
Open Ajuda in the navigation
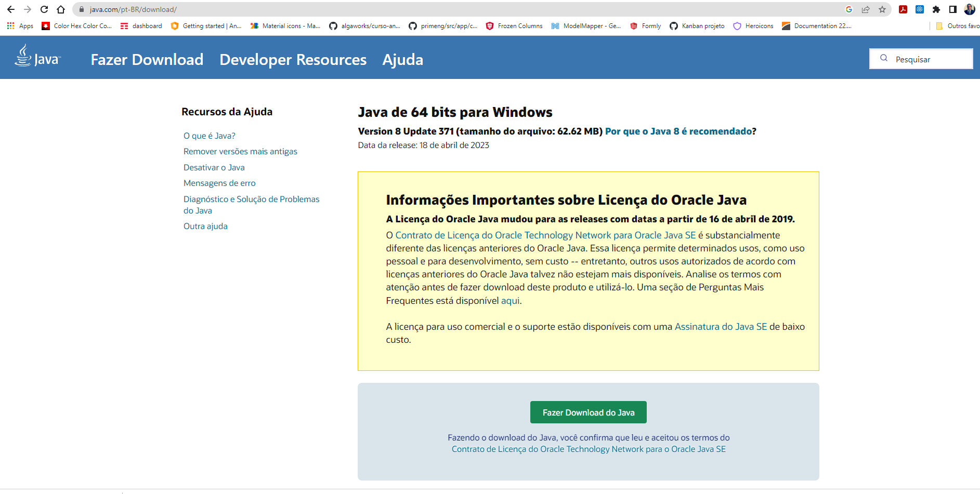pos(403,60)
